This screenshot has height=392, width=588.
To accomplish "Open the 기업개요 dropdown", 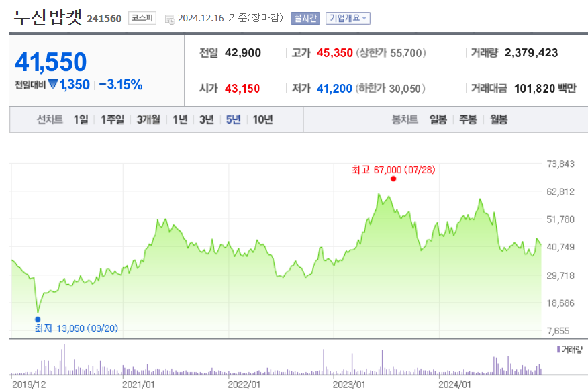I will pos(348,18).
